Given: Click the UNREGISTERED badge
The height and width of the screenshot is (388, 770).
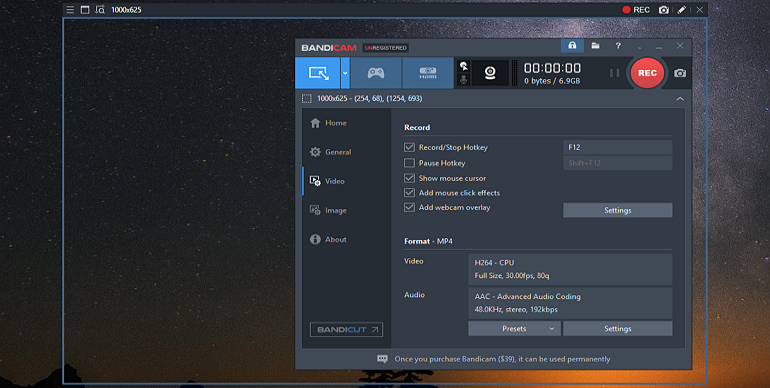Looking at the screenshot, I should click(386, 48).
